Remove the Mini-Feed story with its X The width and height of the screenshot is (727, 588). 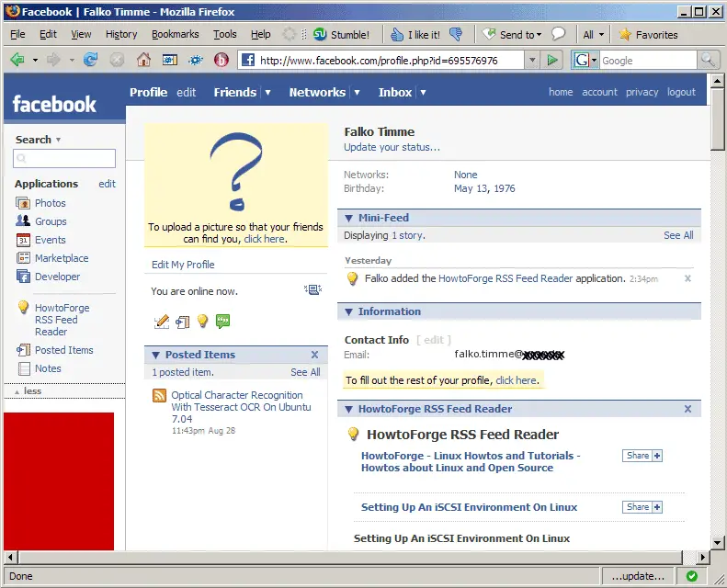[x=688, y=278]
